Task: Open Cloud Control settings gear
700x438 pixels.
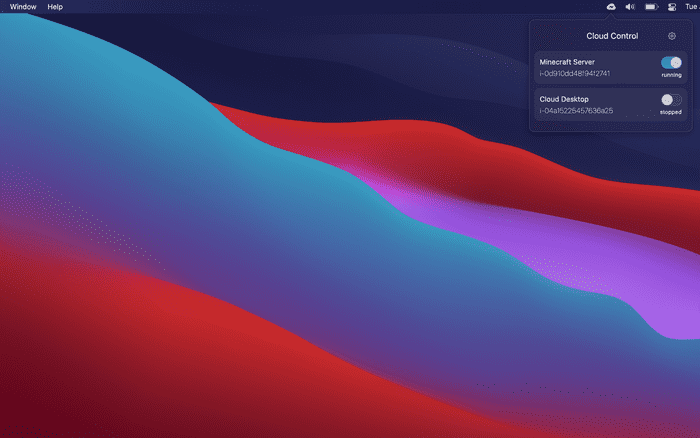Action: click(x=671, y=36)
